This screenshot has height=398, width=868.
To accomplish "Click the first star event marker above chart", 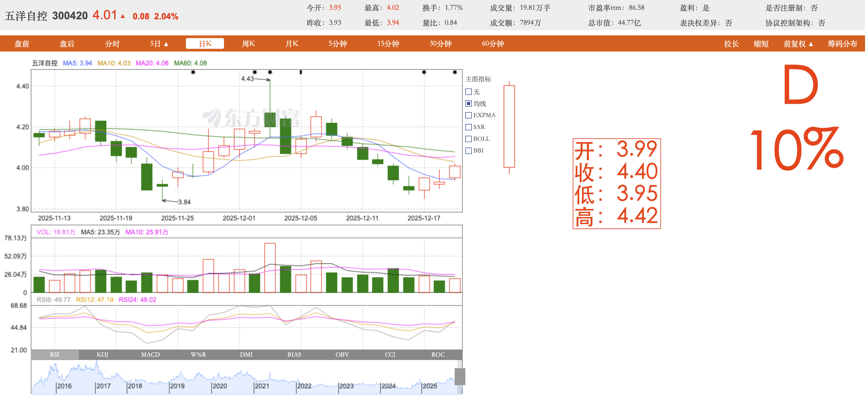I will click(x=193, y=72).
